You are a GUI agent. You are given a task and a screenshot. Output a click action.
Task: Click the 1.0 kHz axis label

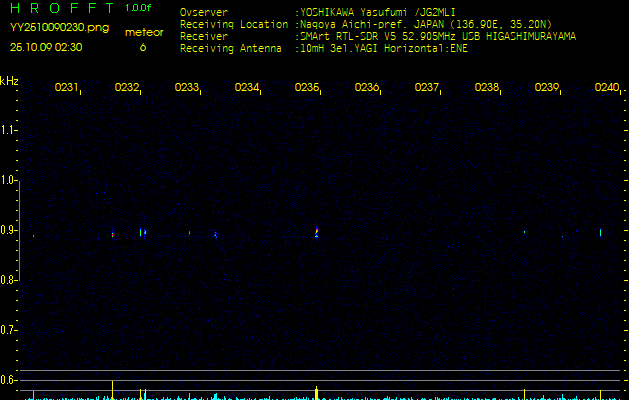point(8,180)
